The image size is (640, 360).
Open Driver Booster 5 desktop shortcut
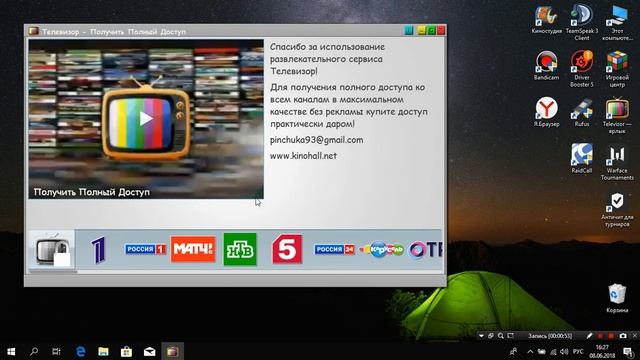tap(582, 69)
